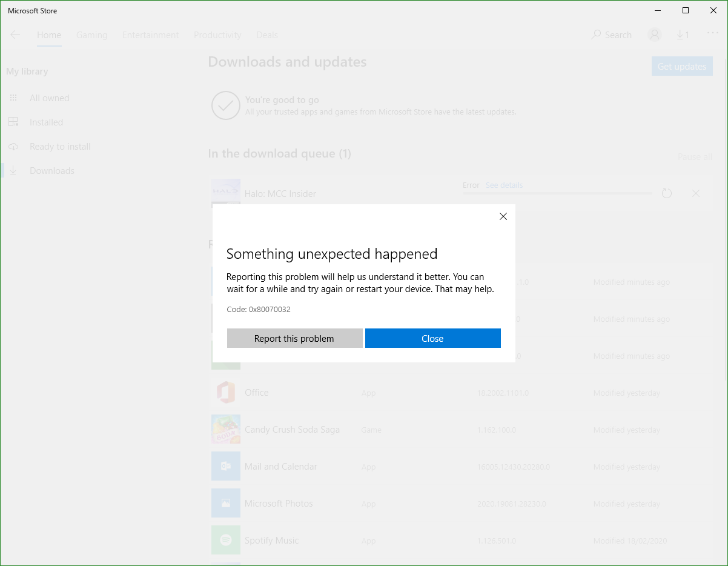Screen dimensions: 728x566
Task: Report this problem to Microsoft
Action: pyautogui.click(x=294, y=338)
